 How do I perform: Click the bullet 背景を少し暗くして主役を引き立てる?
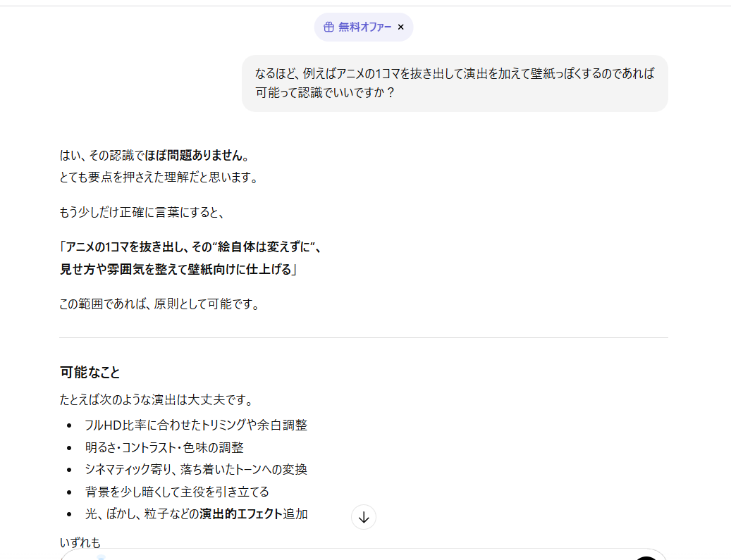coord(177,492)
